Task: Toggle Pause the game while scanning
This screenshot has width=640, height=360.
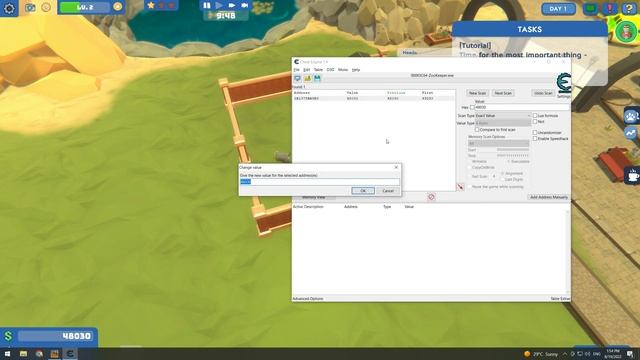Action: tap(469, 187)
